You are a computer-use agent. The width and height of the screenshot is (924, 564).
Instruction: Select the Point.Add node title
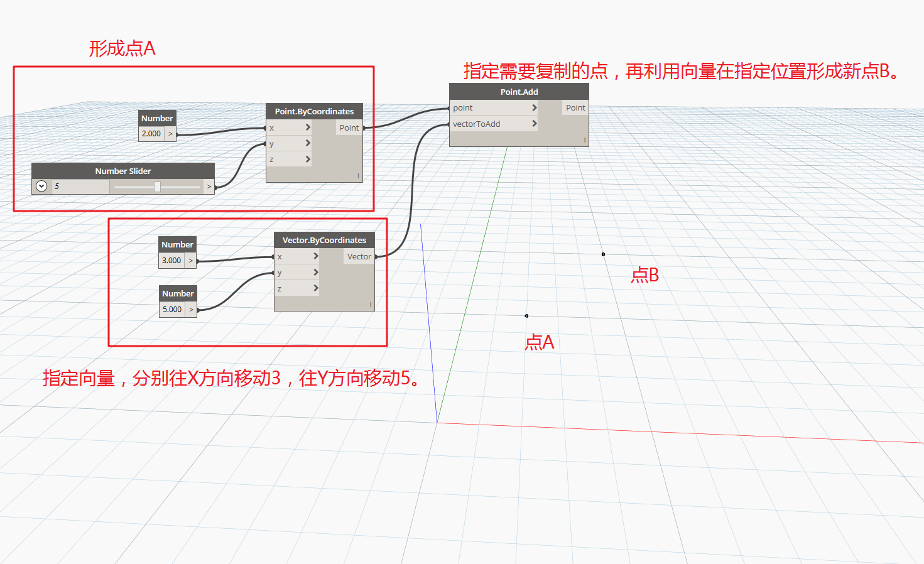tap(519, 92)
